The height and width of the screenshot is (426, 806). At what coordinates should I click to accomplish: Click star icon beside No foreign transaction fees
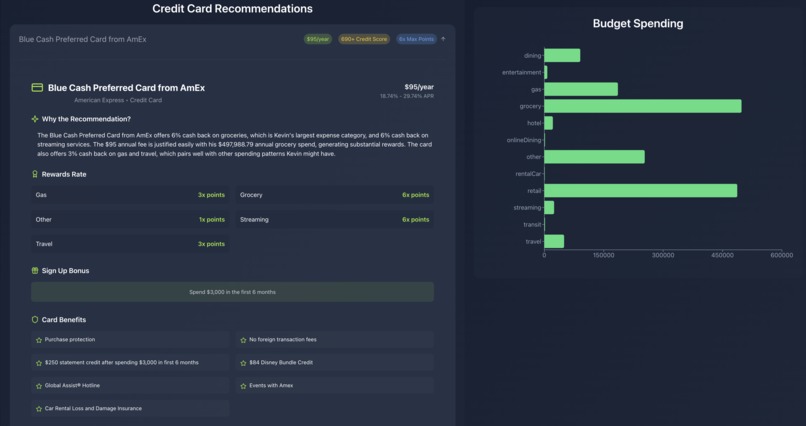coord(244,340)
